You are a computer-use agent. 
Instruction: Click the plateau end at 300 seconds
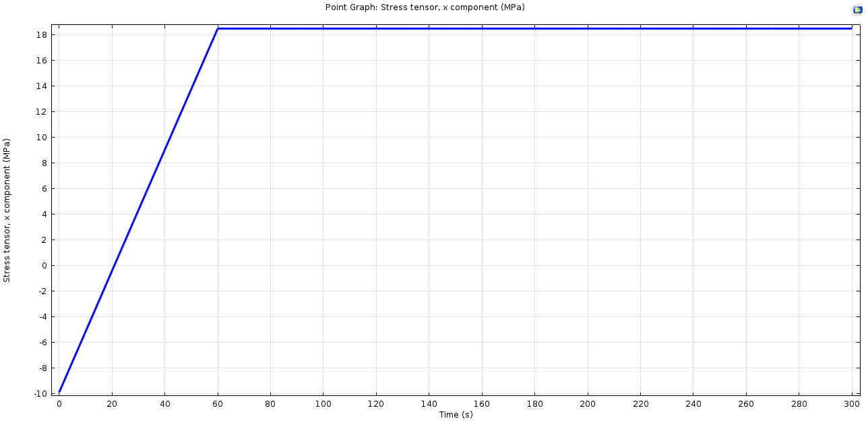pos(851,28)
